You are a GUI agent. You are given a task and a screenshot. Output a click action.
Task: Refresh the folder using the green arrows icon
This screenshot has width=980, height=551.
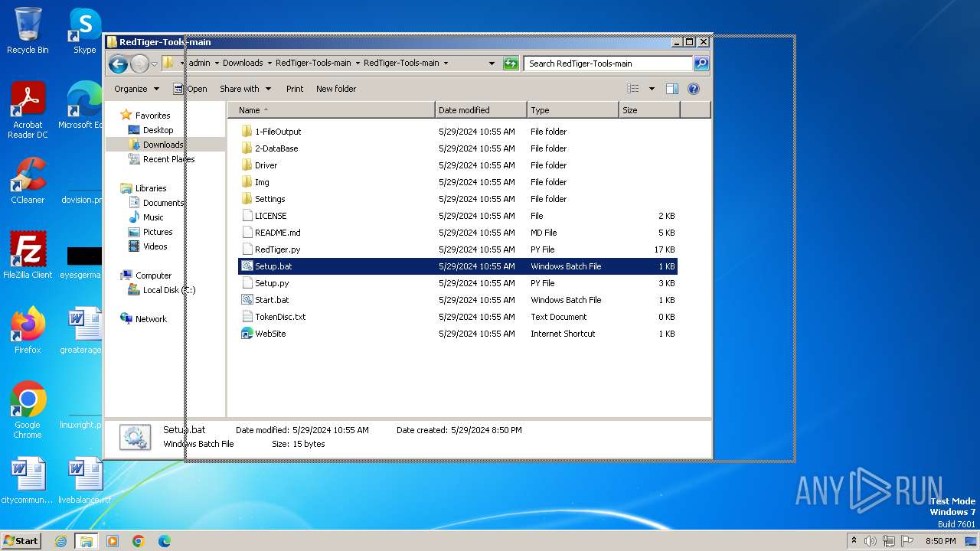(511, 64)
